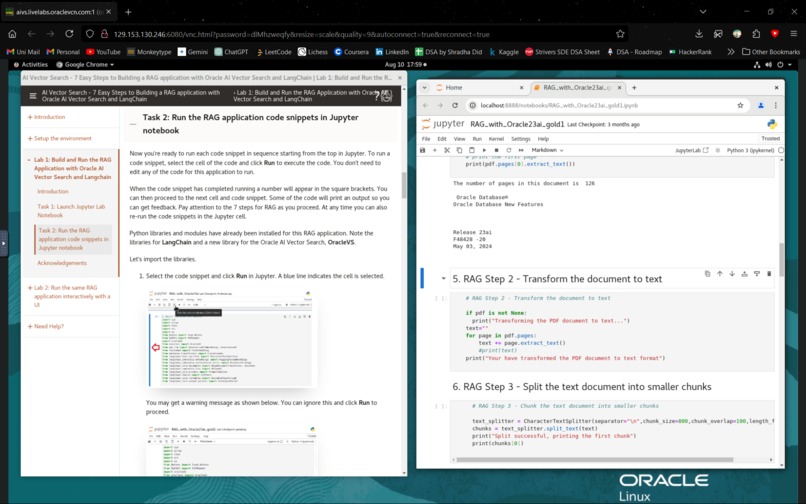Screen dimensions: 806x504
Task: Reload the localhost Jupyter page
Action: (x=455, y=105)
